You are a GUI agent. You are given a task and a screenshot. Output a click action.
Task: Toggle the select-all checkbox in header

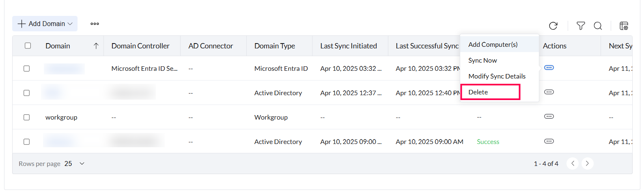pyautogui.click(x=28, y=46)
